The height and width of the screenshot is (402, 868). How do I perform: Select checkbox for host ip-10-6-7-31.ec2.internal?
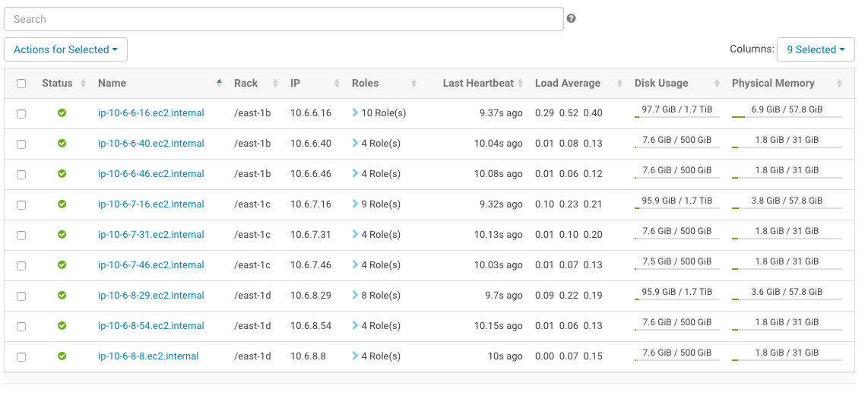[x=21, y=236]
